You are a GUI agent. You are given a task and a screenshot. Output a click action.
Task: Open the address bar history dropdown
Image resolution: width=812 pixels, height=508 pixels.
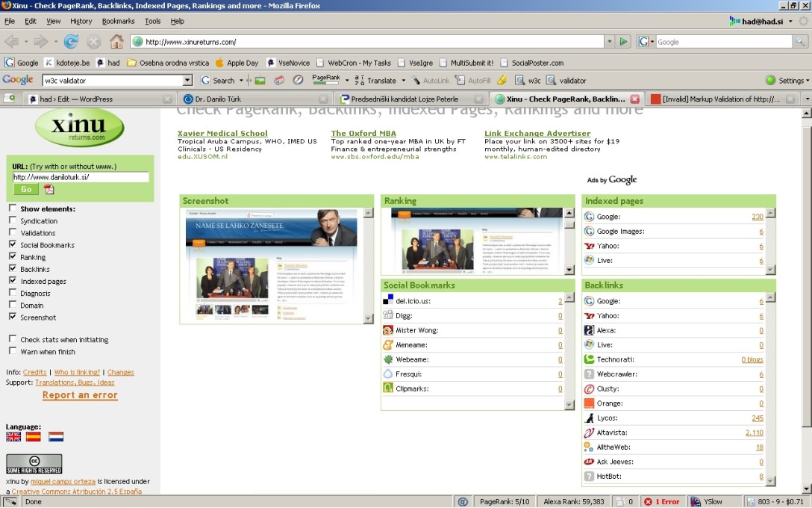pyautogui.click(x=610, y=42)
